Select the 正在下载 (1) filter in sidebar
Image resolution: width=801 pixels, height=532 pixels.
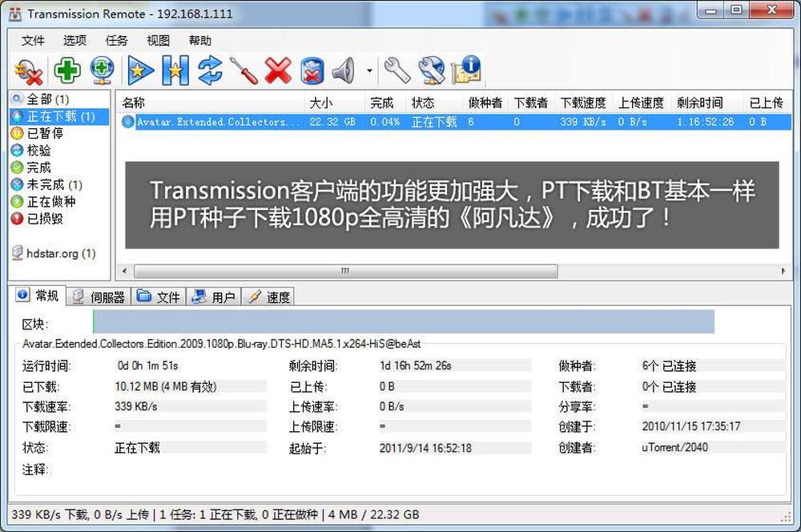61,116
